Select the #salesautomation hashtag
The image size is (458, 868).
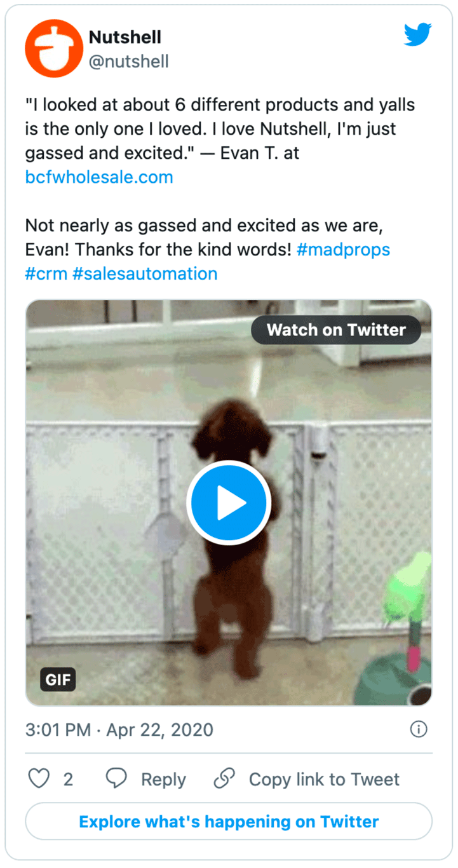click(147, 274)
